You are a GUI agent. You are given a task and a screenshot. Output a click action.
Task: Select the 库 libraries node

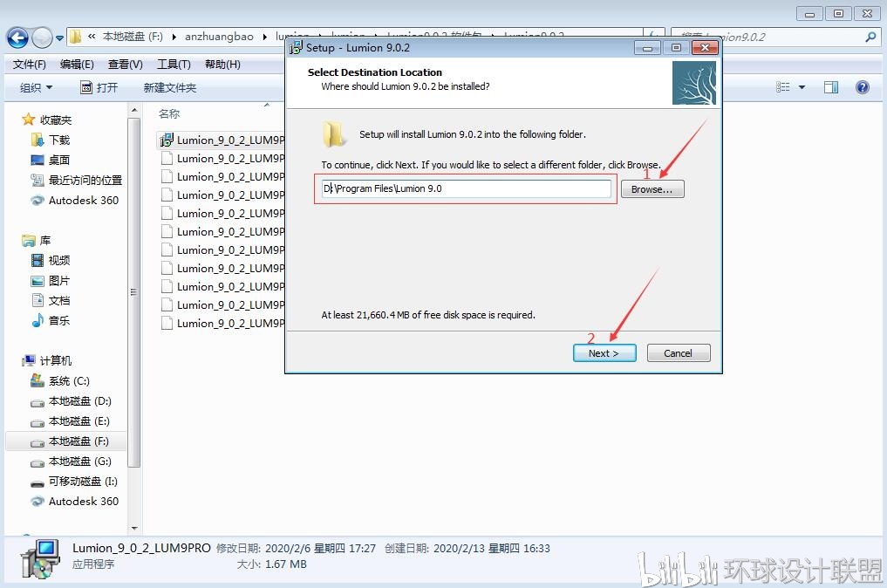point(44,241)
